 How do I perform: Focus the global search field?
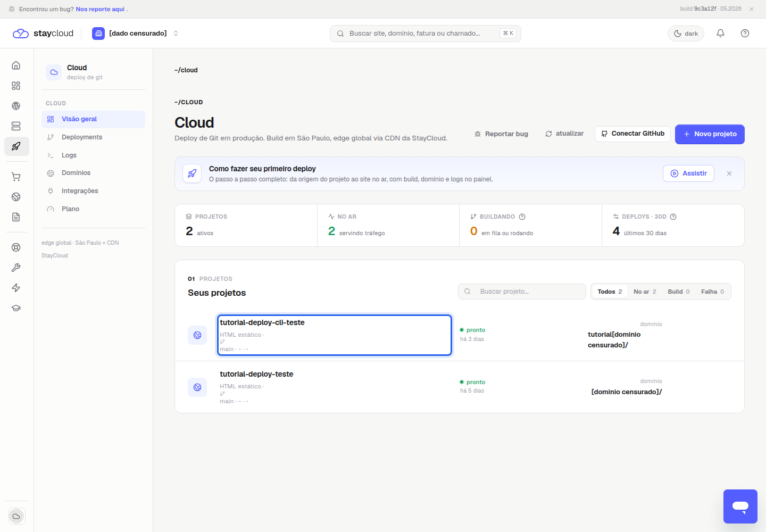[x=425, y=33]
